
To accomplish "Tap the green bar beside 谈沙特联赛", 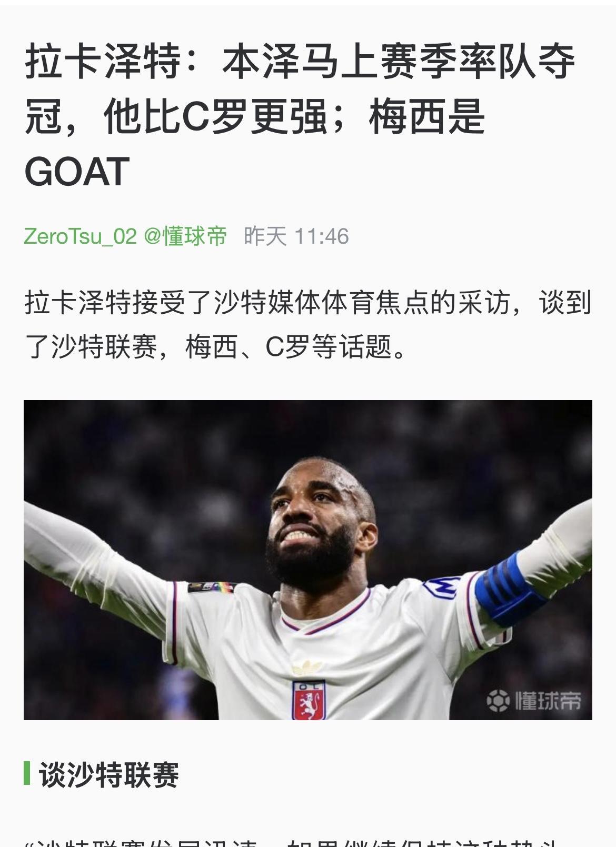I will [x=27, y=773].
